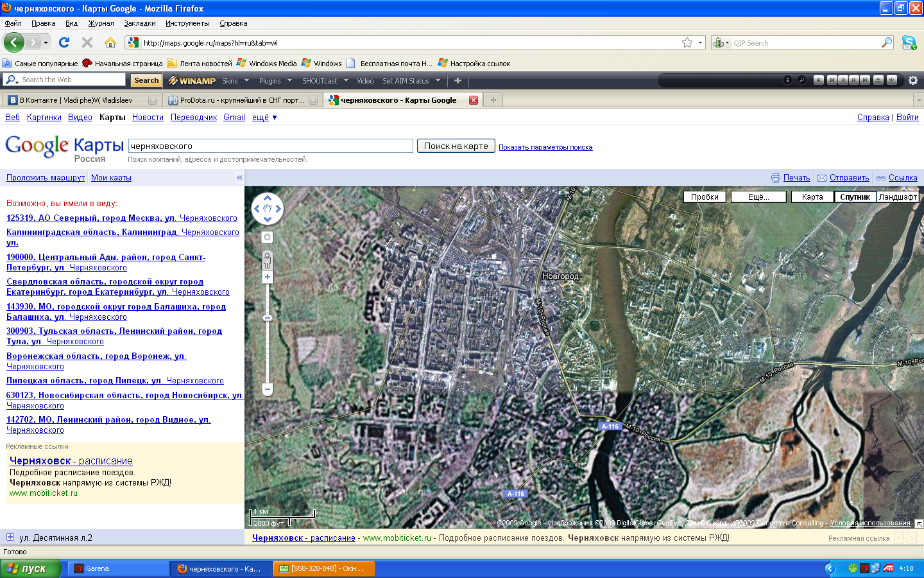Click the map zoom slider handle
Viewport: 924px width, 578px height.
click(268, 318)
